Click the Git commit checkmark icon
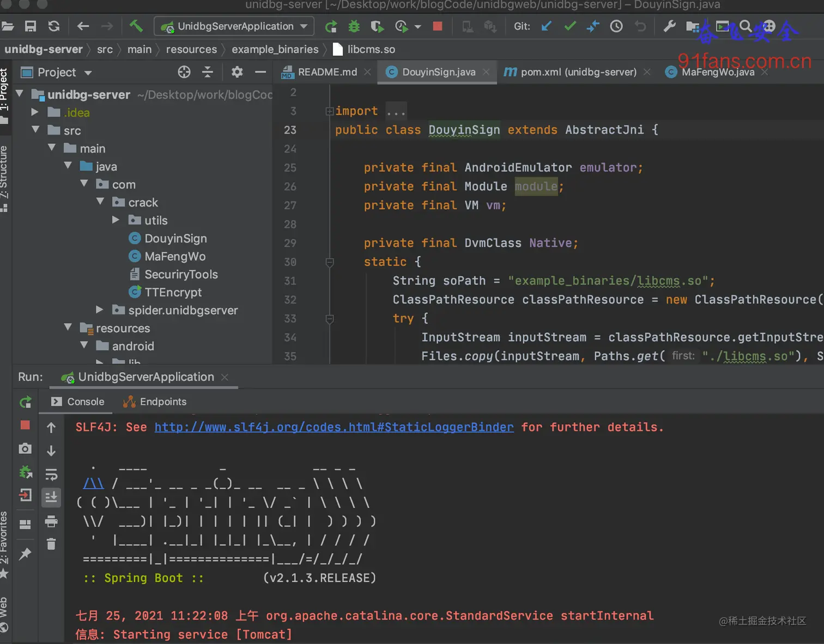 [570, 26]
